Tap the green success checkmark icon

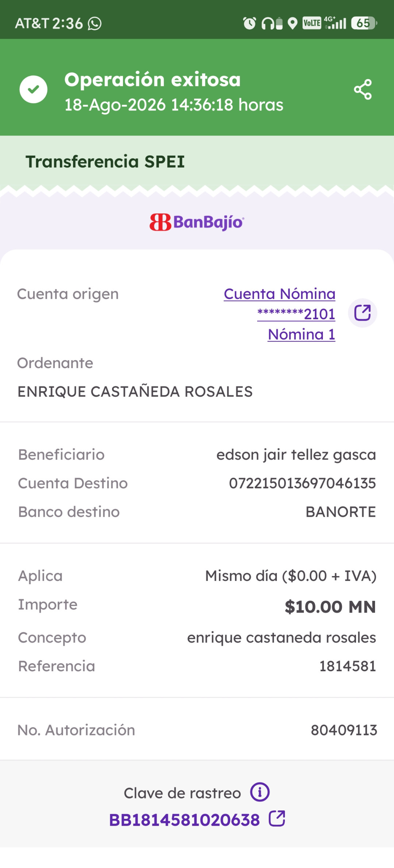(33, 89)
